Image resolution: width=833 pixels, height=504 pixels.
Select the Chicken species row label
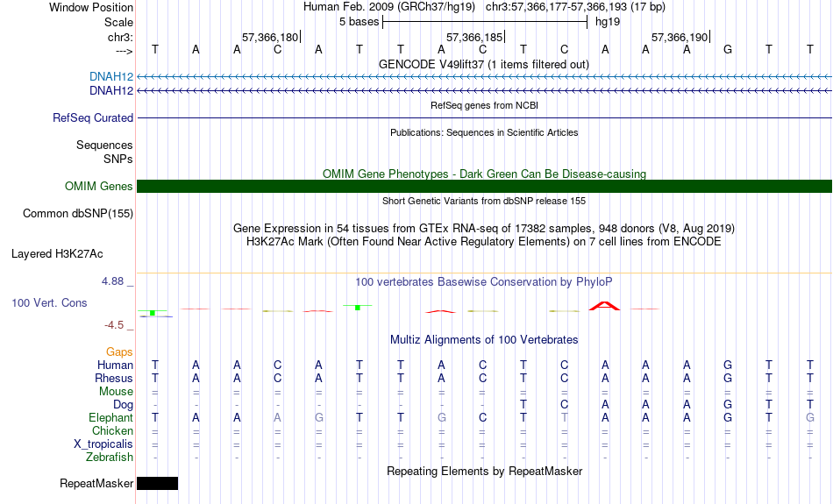(112, 430)
